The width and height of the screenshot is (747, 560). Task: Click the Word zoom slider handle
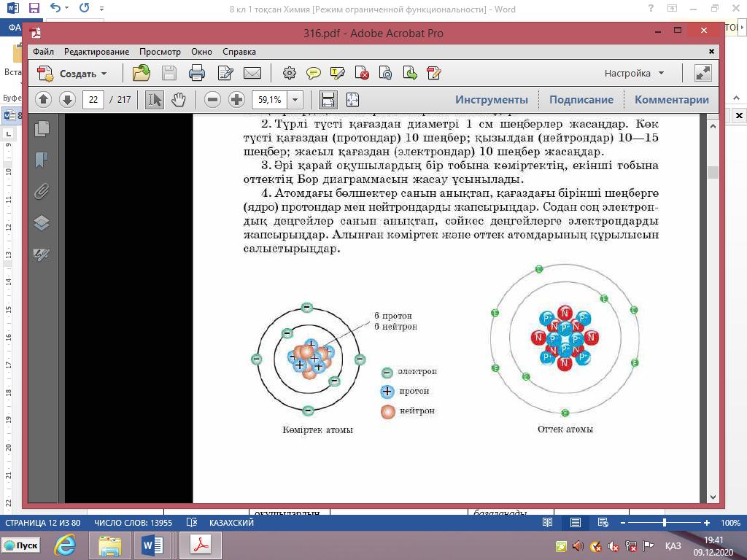pyautogui.click(x=664, y=523)
